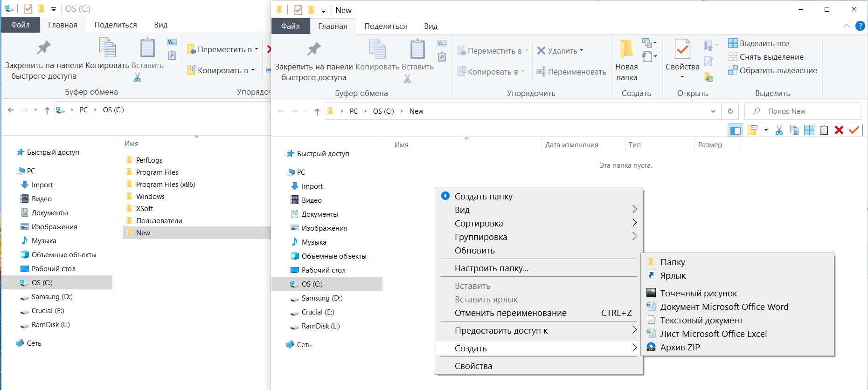Click the red X delete icon
The width and height of the screenshot is (868, 390).
(839, 130)
